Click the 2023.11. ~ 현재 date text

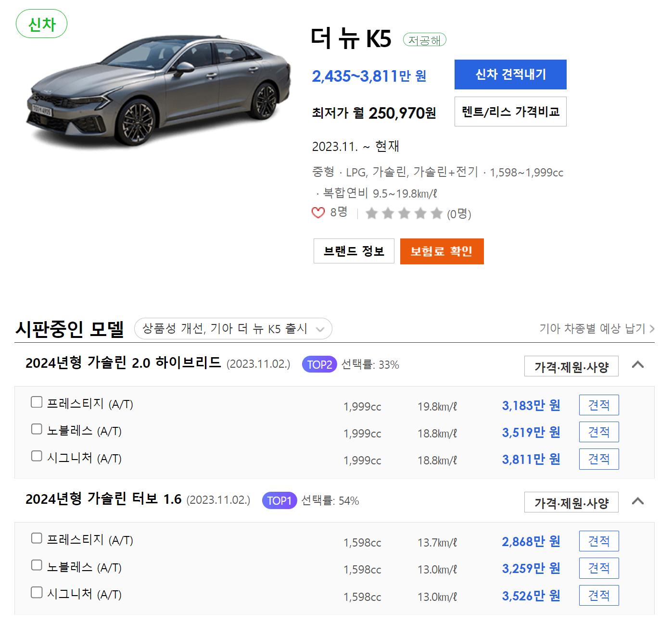355,146
